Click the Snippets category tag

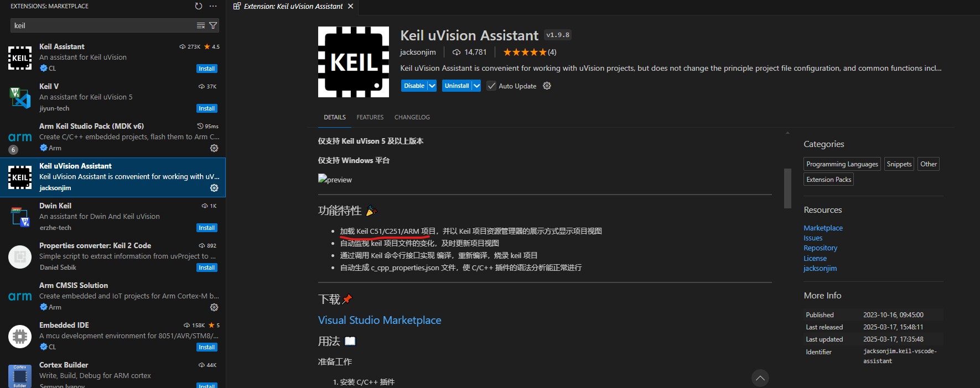point(899,164)
